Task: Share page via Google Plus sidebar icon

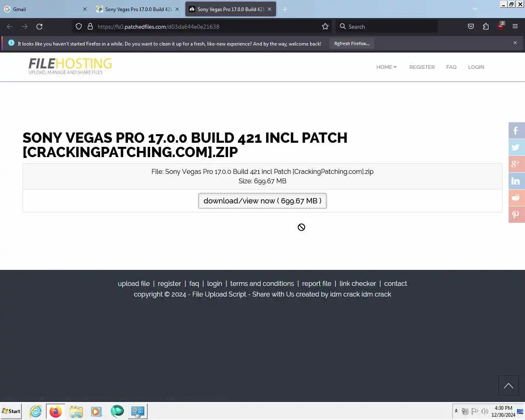Action: pyautogui.click(x=517, y=164)
